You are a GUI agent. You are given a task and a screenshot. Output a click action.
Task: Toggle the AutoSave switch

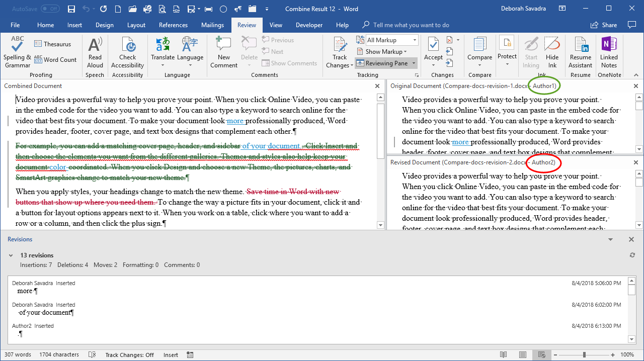[x=50, y=9]
